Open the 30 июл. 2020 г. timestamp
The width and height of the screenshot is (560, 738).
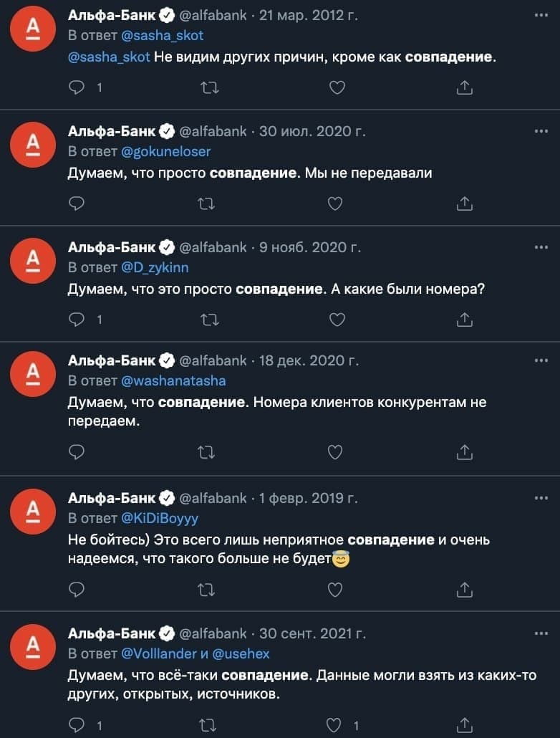pos(312,131)
